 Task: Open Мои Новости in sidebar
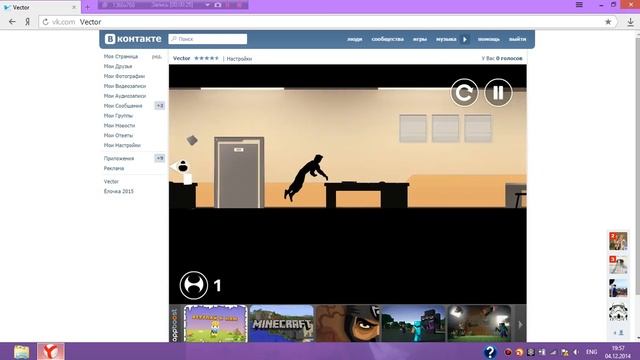coord(119,125)
